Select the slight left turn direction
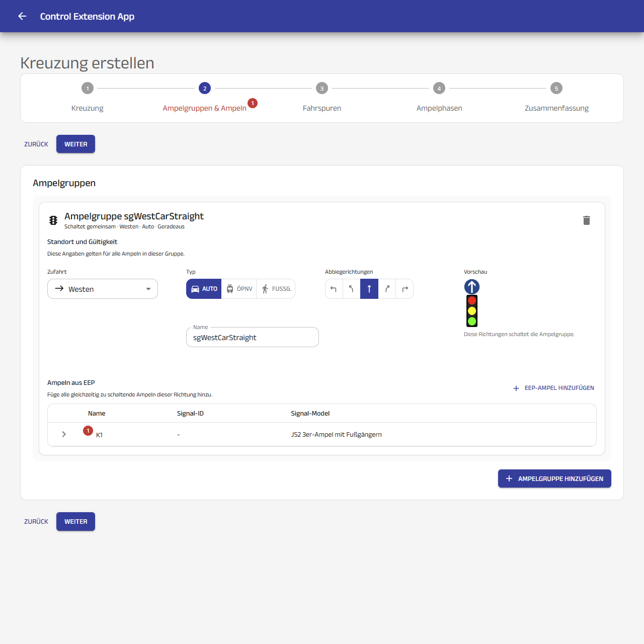 pyautogui.click(x=351, y=289)
